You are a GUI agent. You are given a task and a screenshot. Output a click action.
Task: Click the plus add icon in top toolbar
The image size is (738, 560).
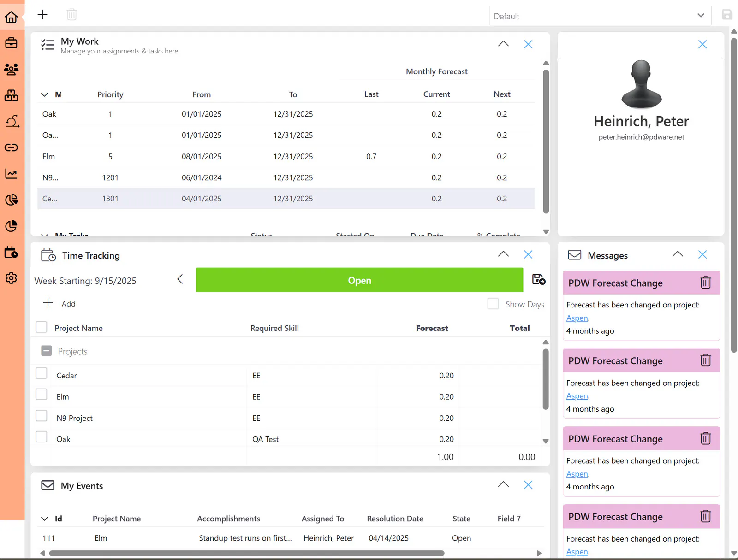click(42, 14)
